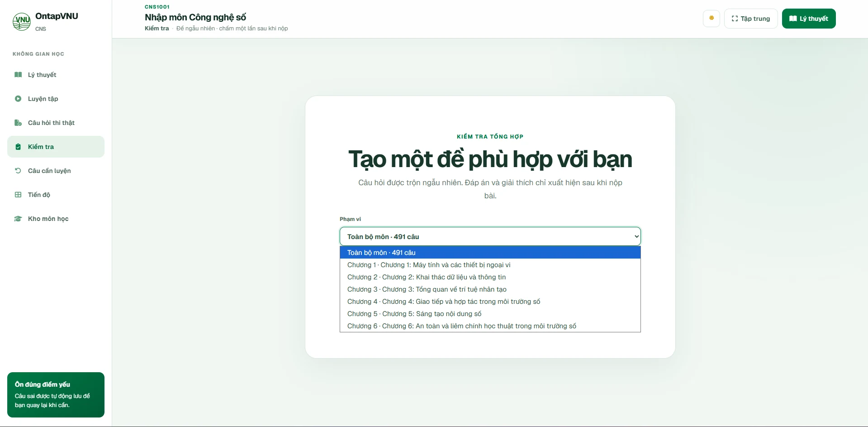Click the Phạm vi field label
This screenshot has width=868, height=427.
(350, 219)
